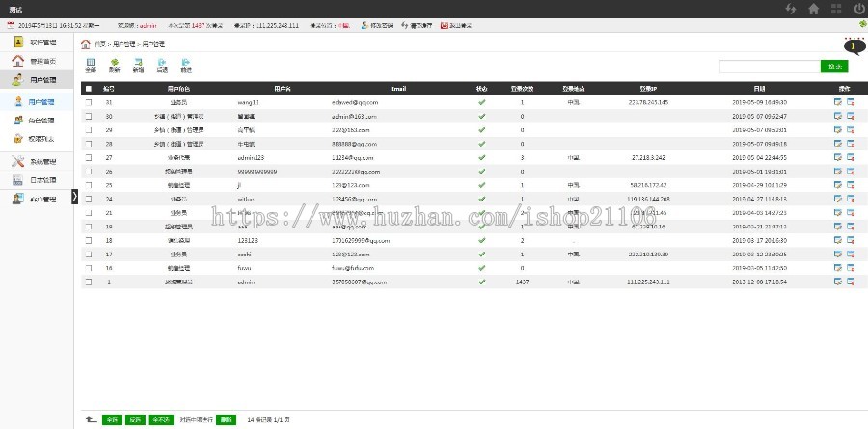Select the checkbox for user admin123
The width and height of the screenshot is (868, 429).
89,158
